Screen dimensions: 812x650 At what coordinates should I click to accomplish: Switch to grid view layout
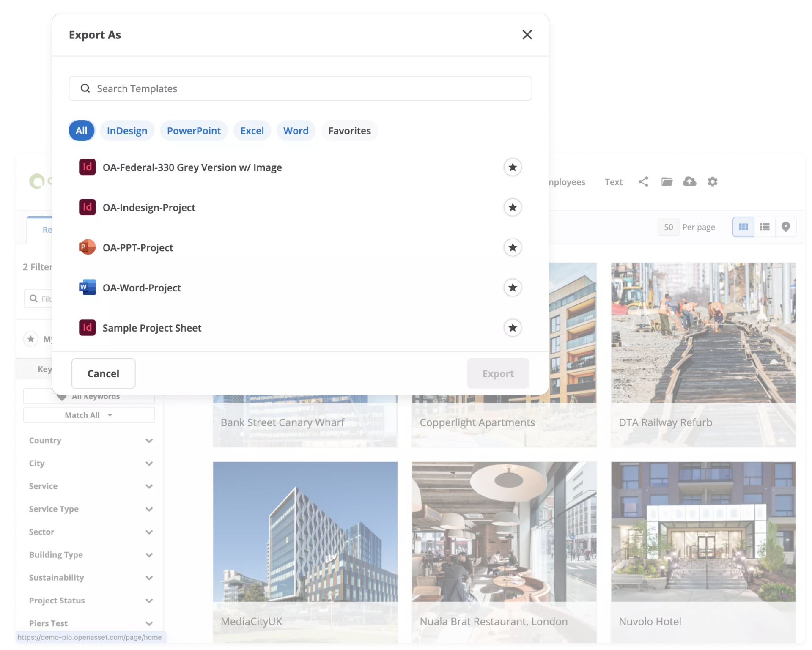(x=743, y=227)
